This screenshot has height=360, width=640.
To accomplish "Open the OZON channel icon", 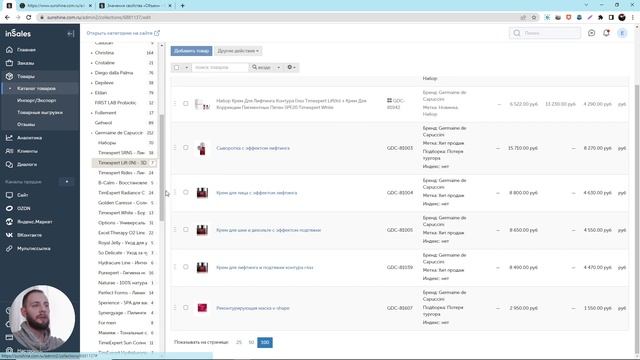I will [x=9, y=208].
